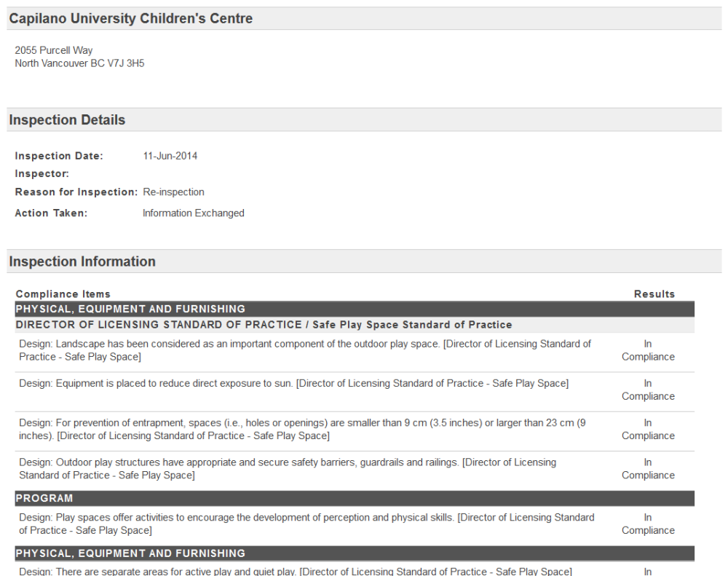Image resolution: width=728 pixels, height=576 pixels.
Task: Click In Compliance result for sun exposure row
Action: click(x=648, y=390)
